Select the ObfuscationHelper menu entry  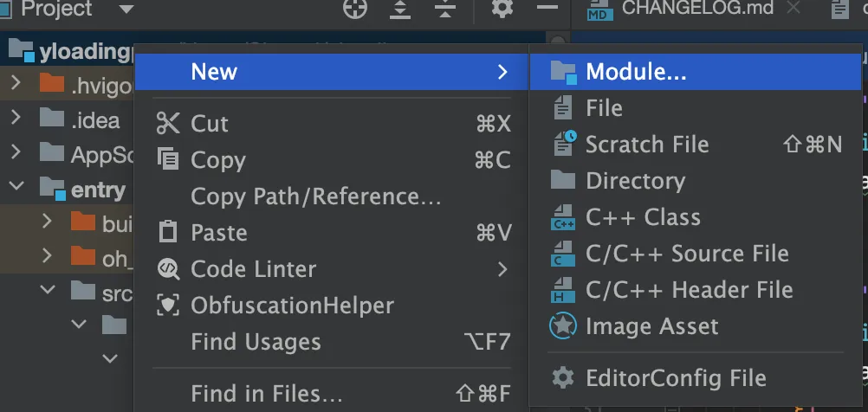tap(292, 306)
